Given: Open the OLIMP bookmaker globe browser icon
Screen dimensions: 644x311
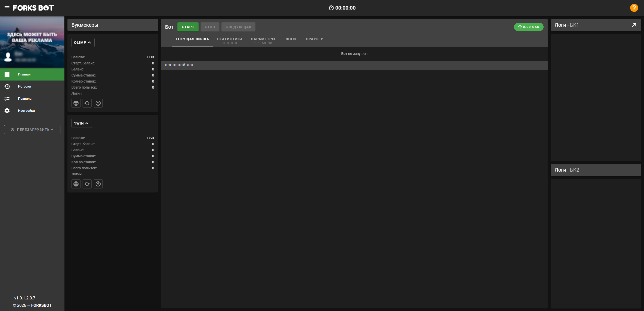Looking at the screenshot, I should 76,103.
